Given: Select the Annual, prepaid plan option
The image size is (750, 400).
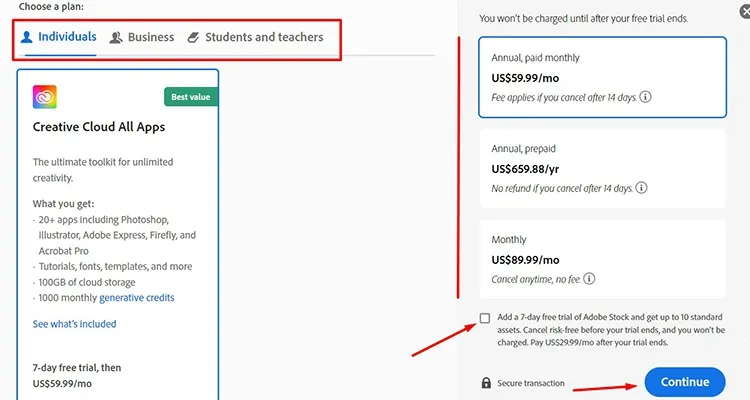Looking at the screenshot, I should [603, 168].
